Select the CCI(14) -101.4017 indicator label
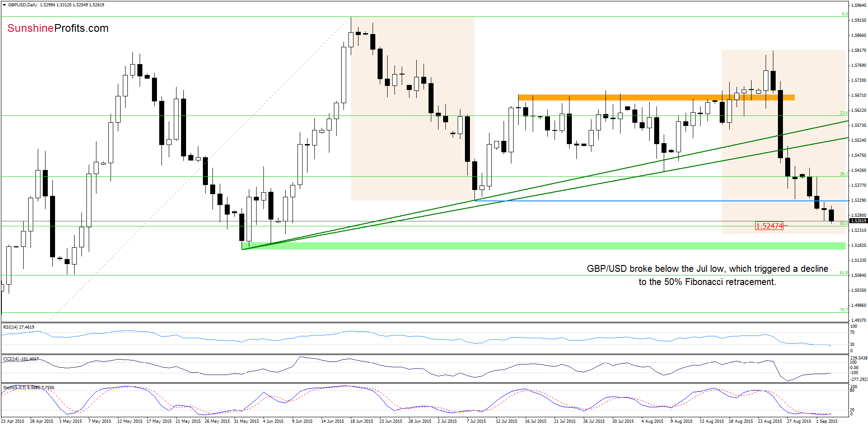The height and width of the screenshot is (425, 868). (x=21, y=359)
